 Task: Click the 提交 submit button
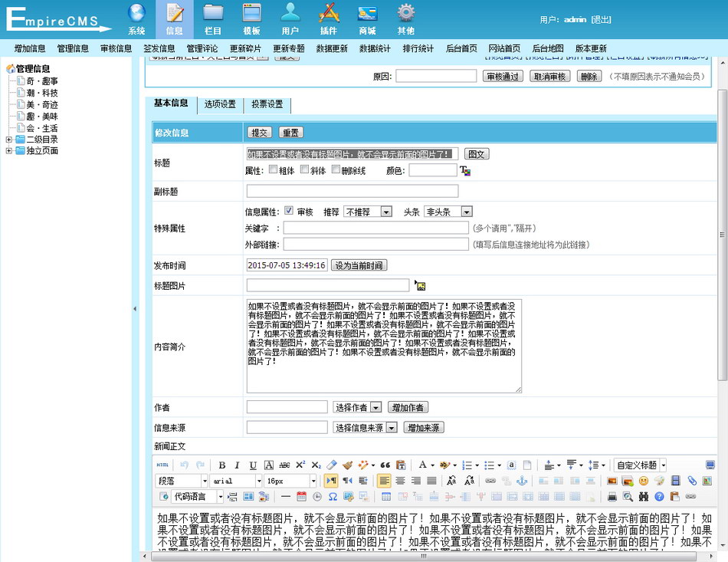point(259,133)
